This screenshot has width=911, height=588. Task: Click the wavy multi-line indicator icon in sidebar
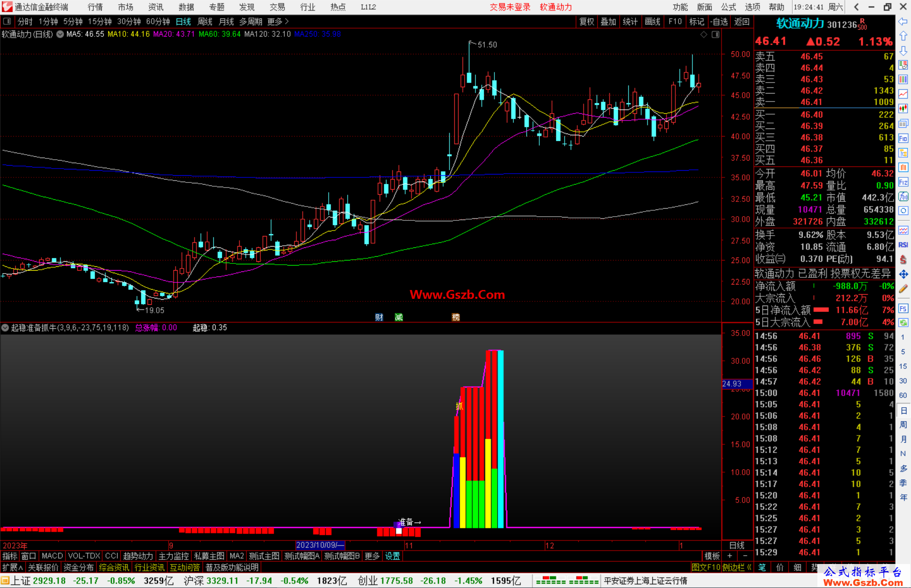(903, 230)
